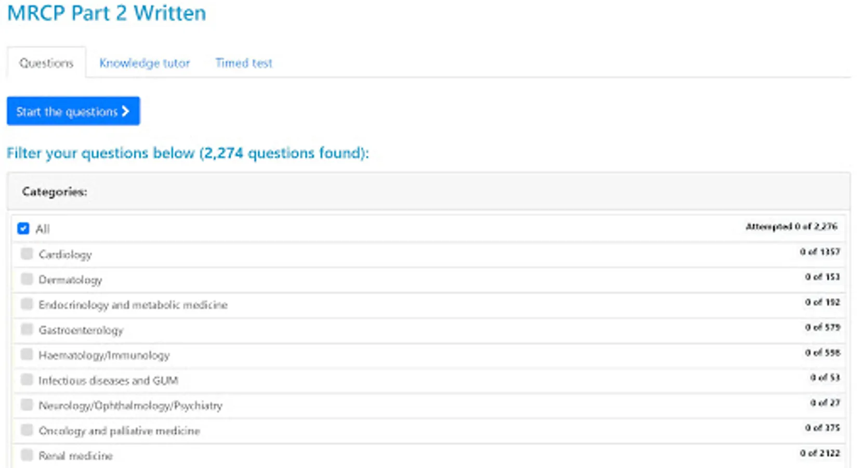Click the Renal medicine label text
The width and height of the screenshot is (868, 468).
point(75,456)
